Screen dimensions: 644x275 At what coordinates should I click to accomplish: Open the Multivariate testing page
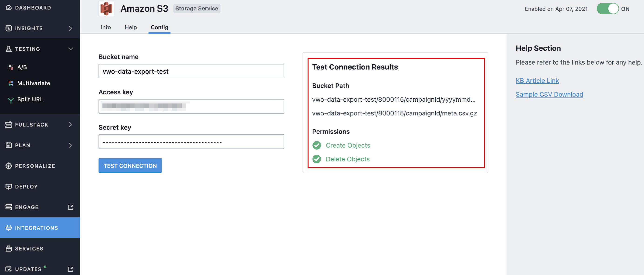coord(34,83)
